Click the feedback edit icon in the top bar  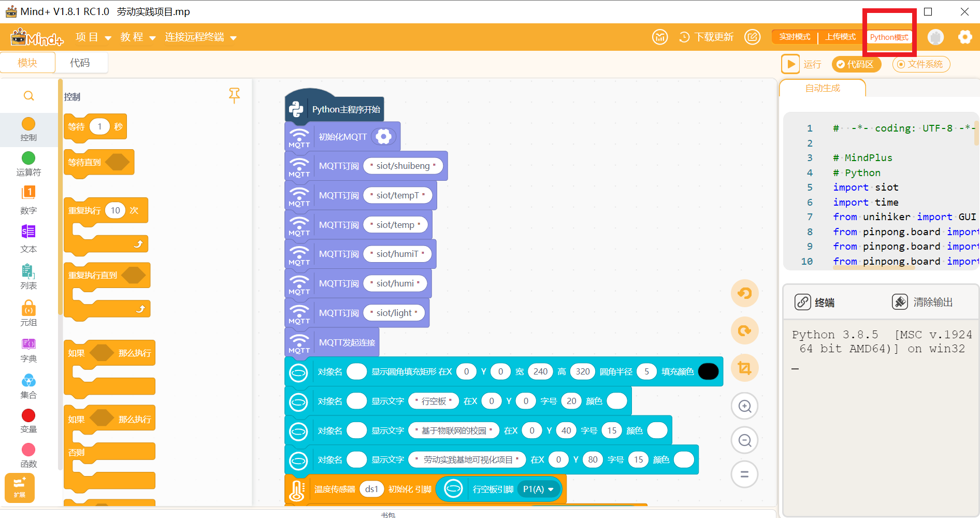(753, 37)
